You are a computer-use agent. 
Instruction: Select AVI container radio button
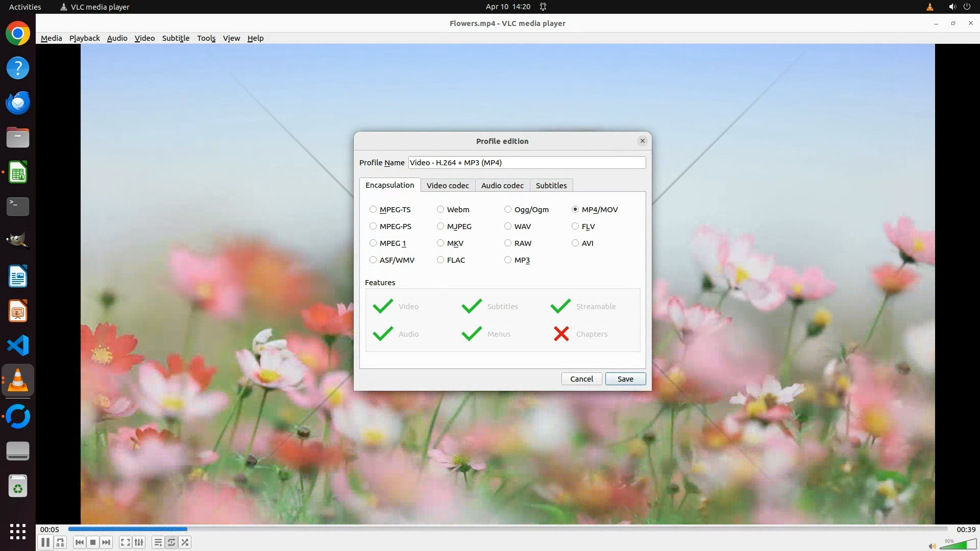[575, 243]
